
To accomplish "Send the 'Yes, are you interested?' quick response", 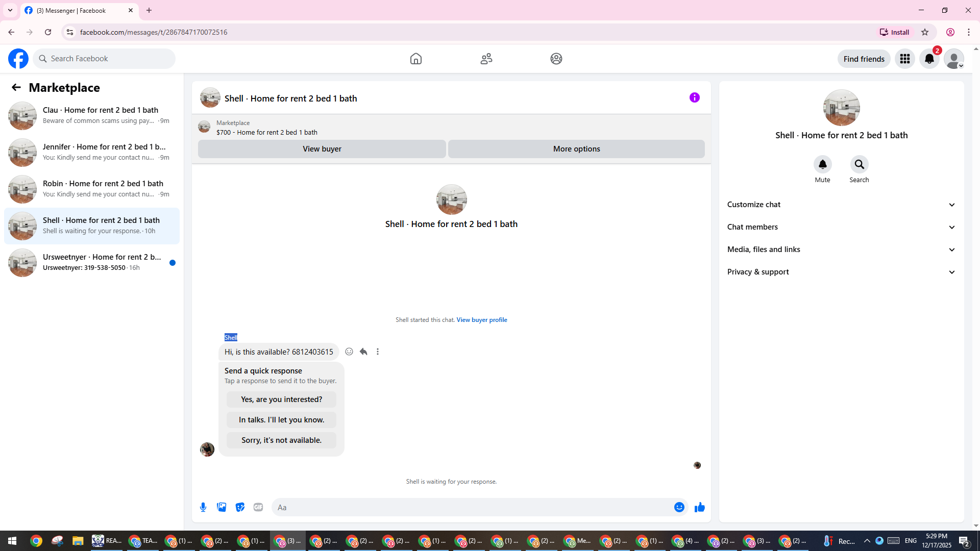I will click(281, 399).
